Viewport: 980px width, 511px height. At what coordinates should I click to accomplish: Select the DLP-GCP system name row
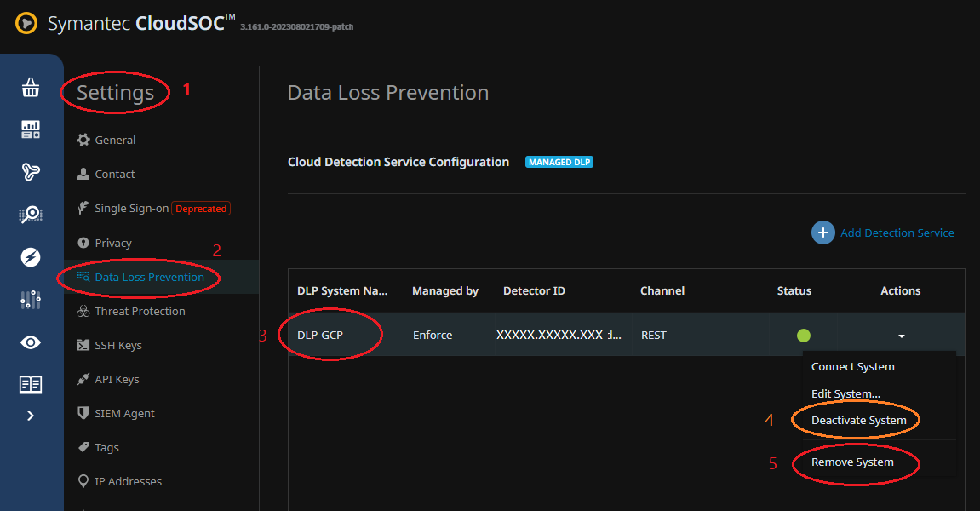pyautogui.click(x=320, y=336)
